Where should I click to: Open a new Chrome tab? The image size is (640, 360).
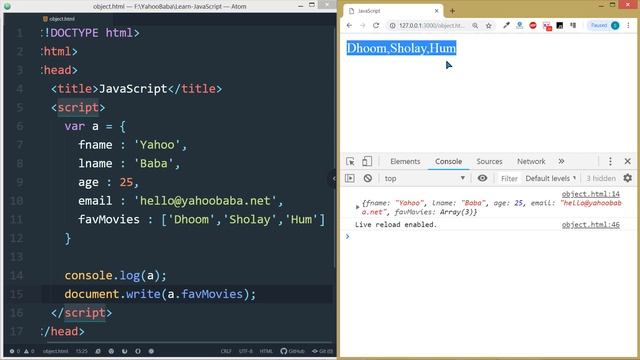click(452, 11)
